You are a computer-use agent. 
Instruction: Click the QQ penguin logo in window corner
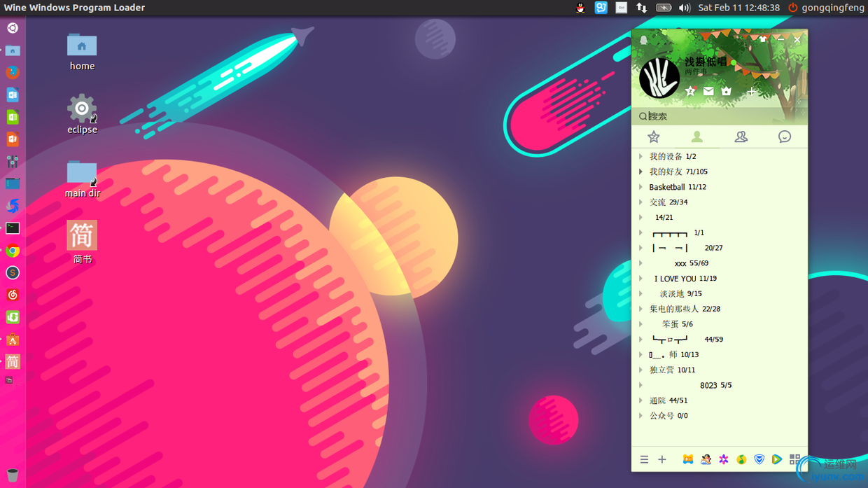tap(643, 40)
